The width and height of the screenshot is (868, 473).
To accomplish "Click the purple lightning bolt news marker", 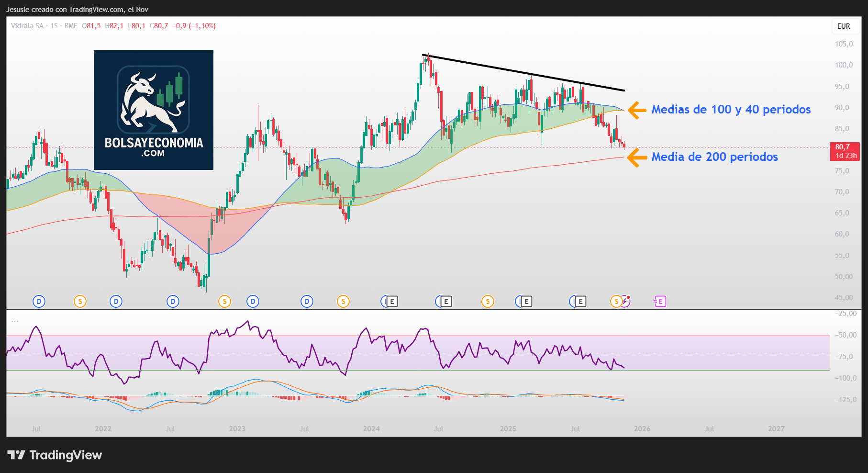I will click(x=626, y=301).
